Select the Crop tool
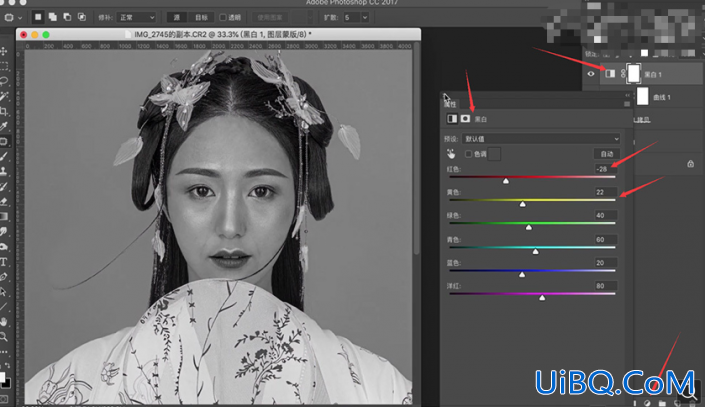 pos(4,111)
